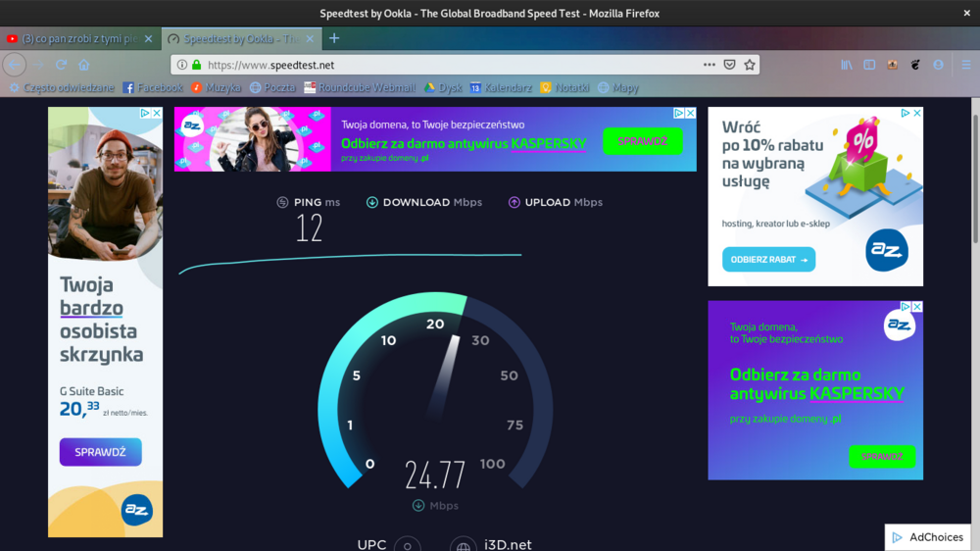Open 'Często odwiedzane' bookmarks folder
This screenshot has width=980, height=551.
pos(61,87)
